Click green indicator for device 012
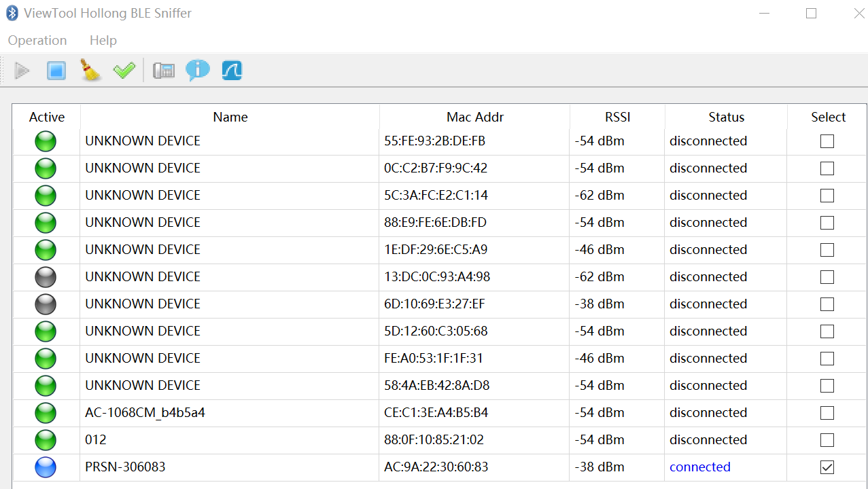Image resolution: width=868 pixels, height=489 pixels. pos(46,440)
